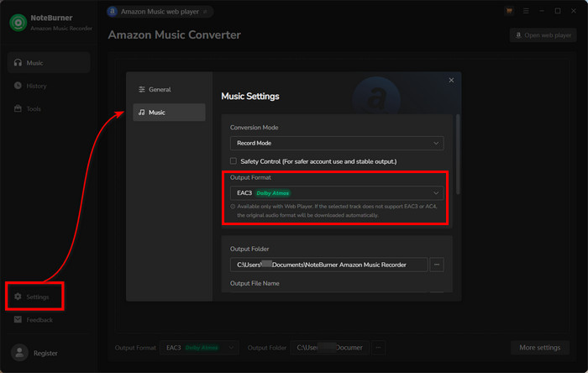Image resolution: width=588 pixels, height=373 pixels.
Task: Open the bottom bar Output Format dropdown
Action: click(x=200, y=348)
